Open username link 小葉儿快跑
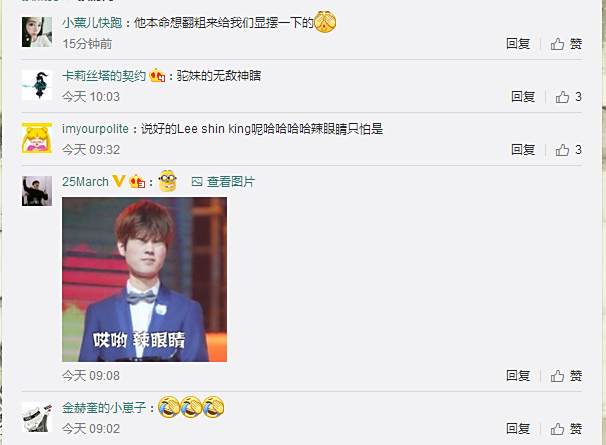 pos(92,23)
